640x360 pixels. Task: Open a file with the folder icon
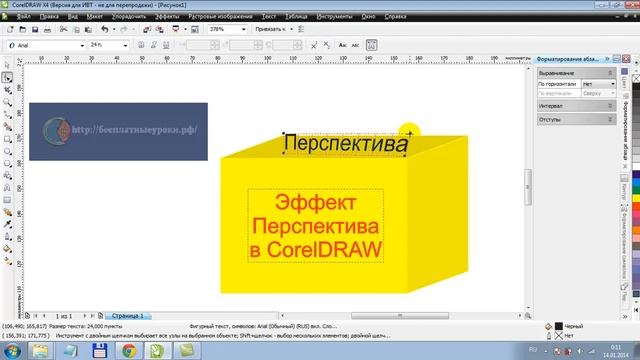click(22, 29)
